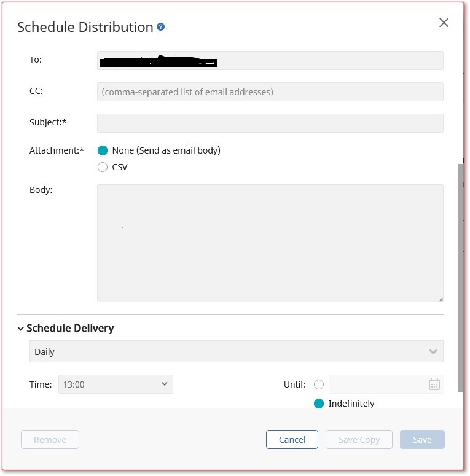Open the Daily frequency dropdown
Screen dimensions: 470x476
pos(236,352)
